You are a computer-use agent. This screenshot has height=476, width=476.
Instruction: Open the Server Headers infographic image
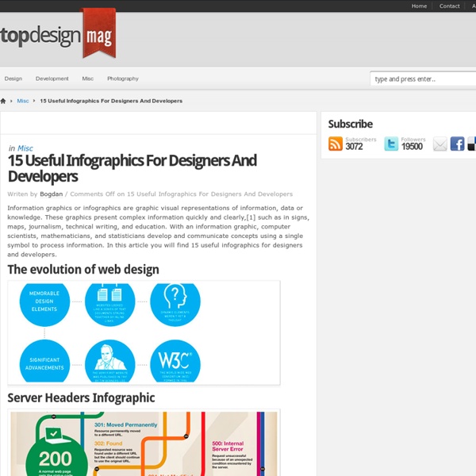(144, 443)
